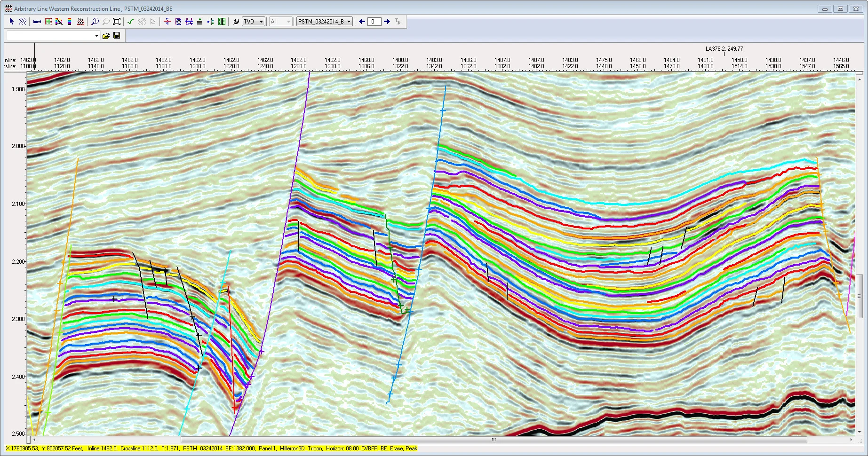Image resolution: width=868 pixels, height=456 pixels.
Task: Click the scroll left arrow of horizontal scrollbar
Action: pos(34,440)
